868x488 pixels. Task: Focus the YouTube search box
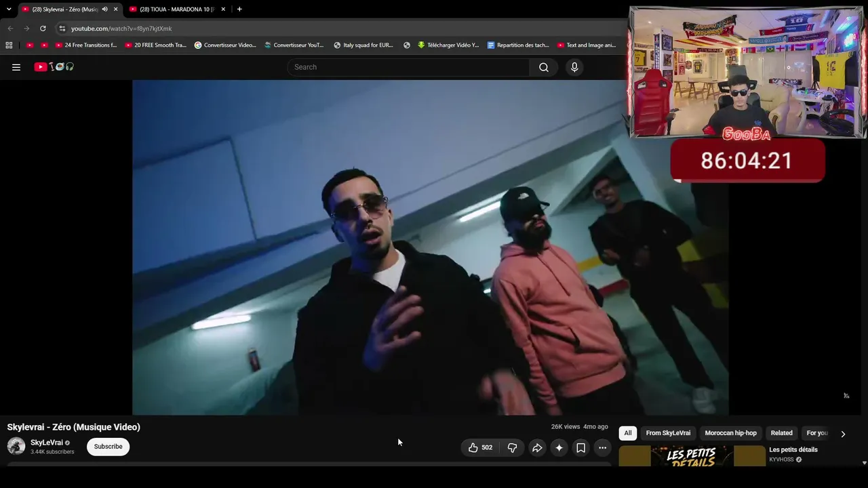coord(409,67)
